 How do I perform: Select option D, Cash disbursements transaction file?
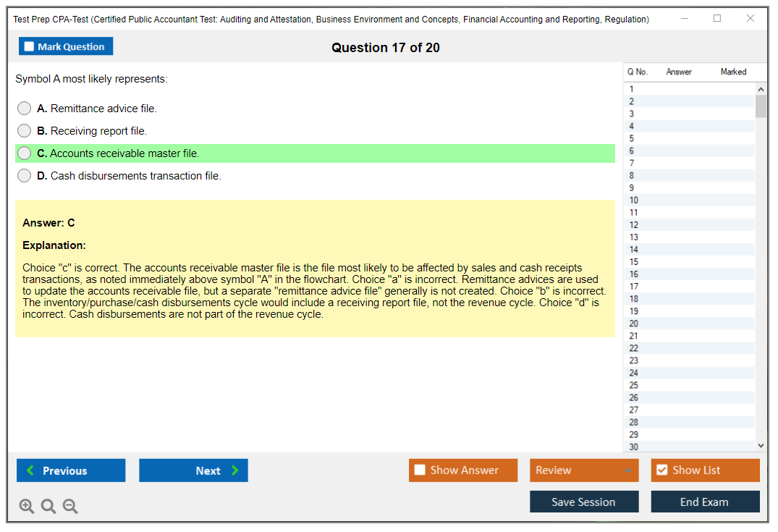(25, 176)
